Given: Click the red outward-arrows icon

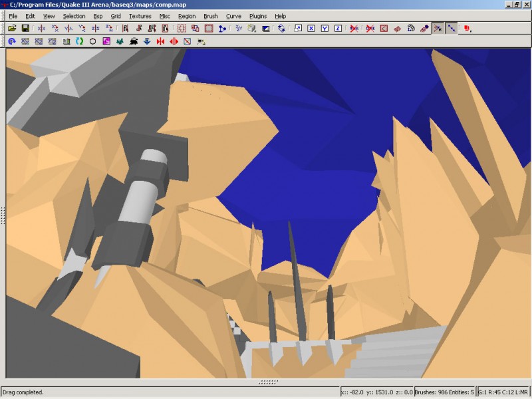Looking at the screenshot, I should tap(174, 41).
